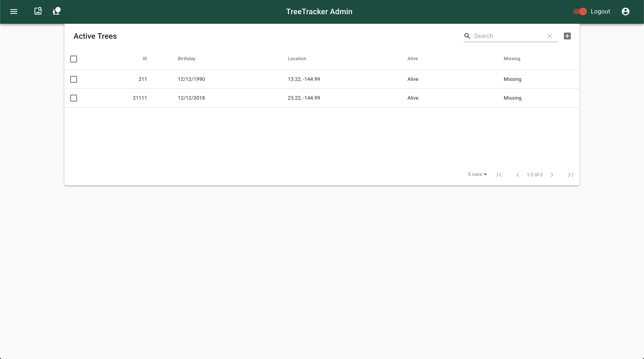Select the checkbox for tree 211
Image resolution: width=644 pixels, height=359 pixels.
pos(73,79)
